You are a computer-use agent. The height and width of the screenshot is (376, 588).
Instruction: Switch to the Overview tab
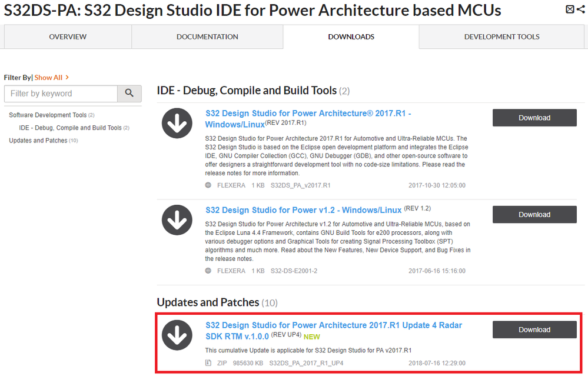(68, 37)
